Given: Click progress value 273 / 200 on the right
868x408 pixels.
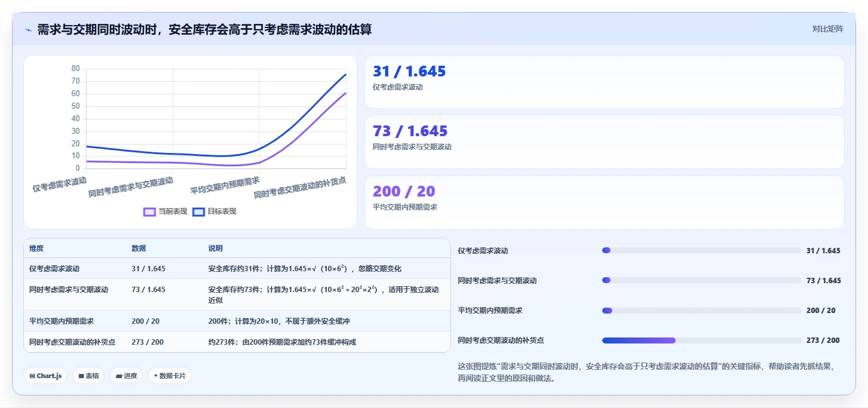Looking at the screenshot, I should click(823, 340).
